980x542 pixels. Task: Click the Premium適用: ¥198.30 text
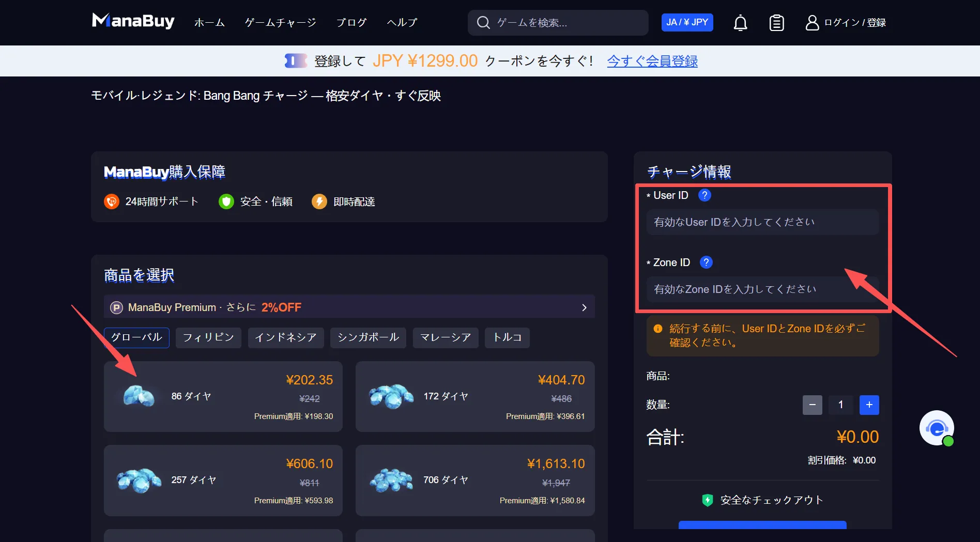294,416
